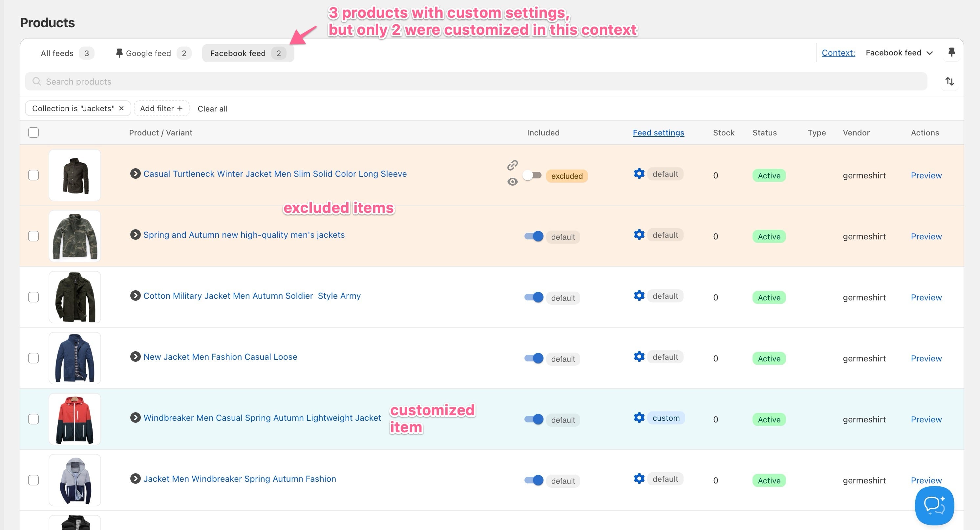The width and height of the screenshot is (980, 530).
Task: Open the sort order arrows icon
Action: [x=949, y=81]
